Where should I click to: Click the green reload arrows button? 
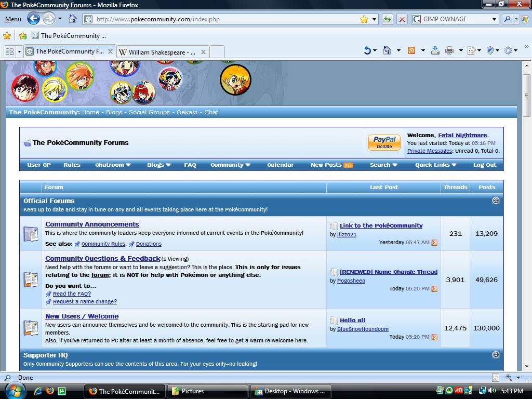click(387, 19)
